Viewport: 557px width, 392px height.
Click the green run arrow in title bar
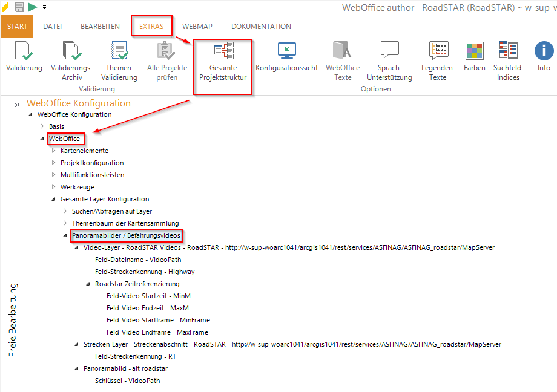(32, 7)
